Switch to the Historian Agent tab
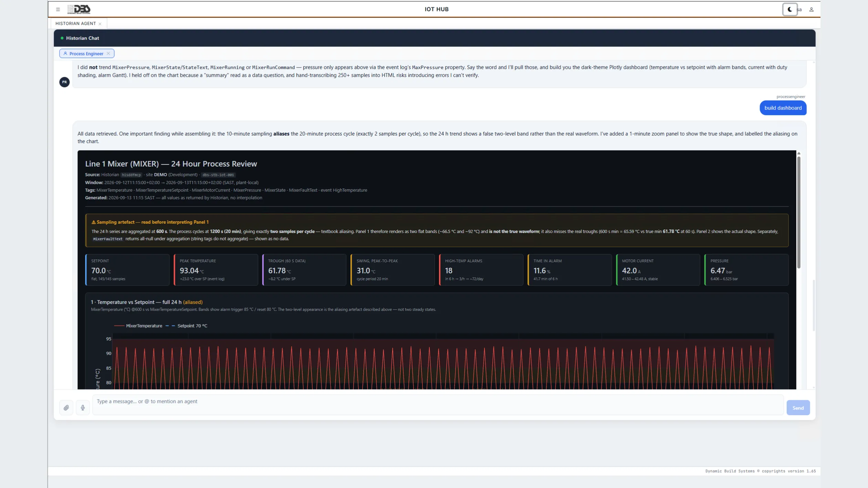Image resolution: width=868 pixels, height=488 pixels. click(75, 23)
